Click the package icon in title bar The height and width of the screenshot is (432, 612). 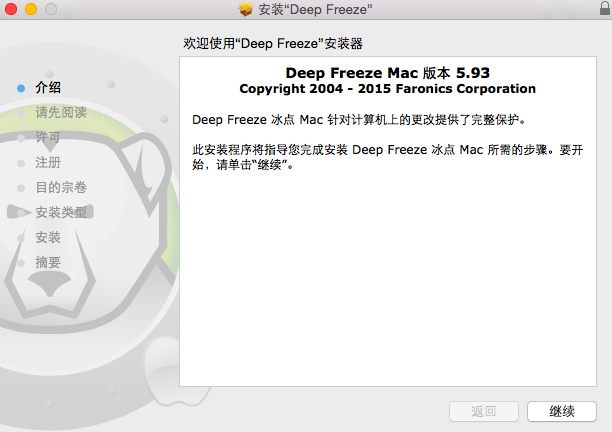coord(246,9)
